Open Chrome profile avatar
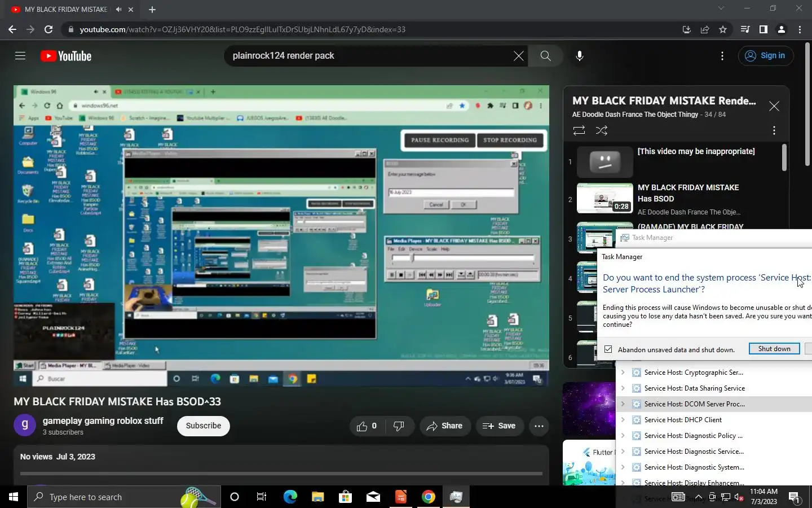This screenshot has height=508, width=812. (x=782, y=29)
